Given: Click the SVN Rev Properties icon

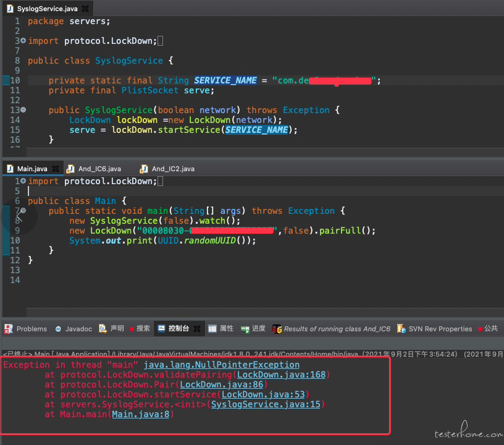Looking at the screenshot, I should point(401,329).
